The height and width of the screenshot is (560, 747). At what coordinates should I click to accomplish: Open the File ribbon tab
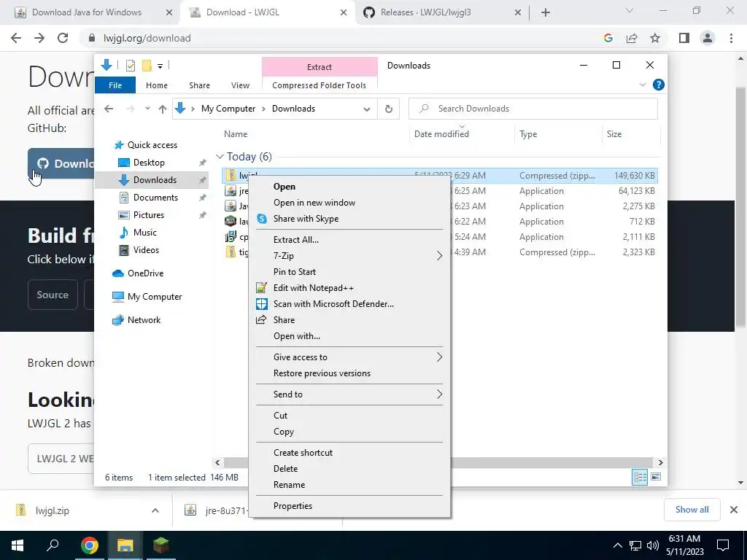point(115,85)
